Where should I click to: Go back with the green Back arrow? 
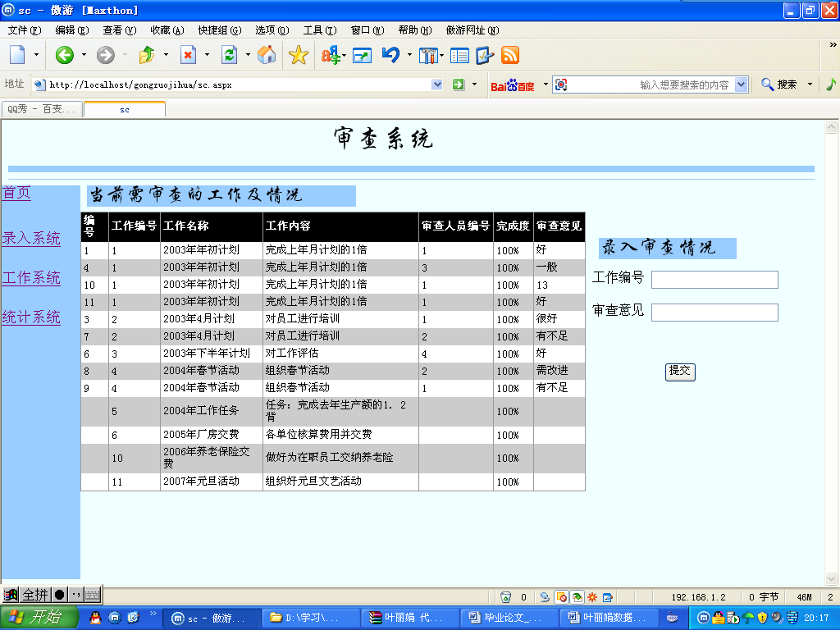coord(64,55)
